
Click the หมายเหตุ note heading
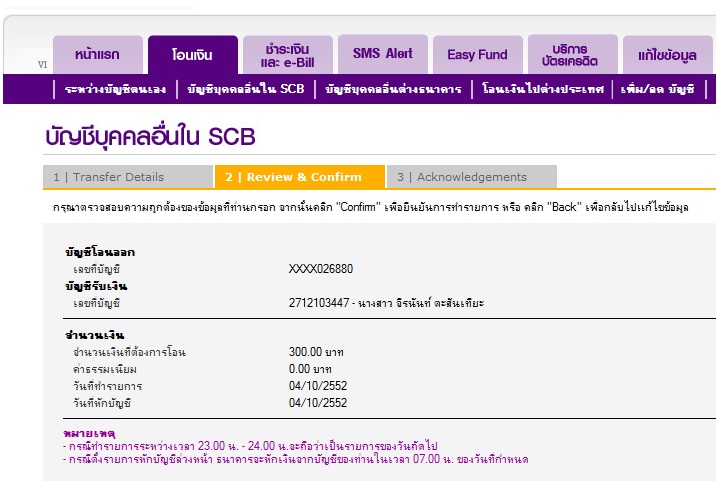click(89, 433)
